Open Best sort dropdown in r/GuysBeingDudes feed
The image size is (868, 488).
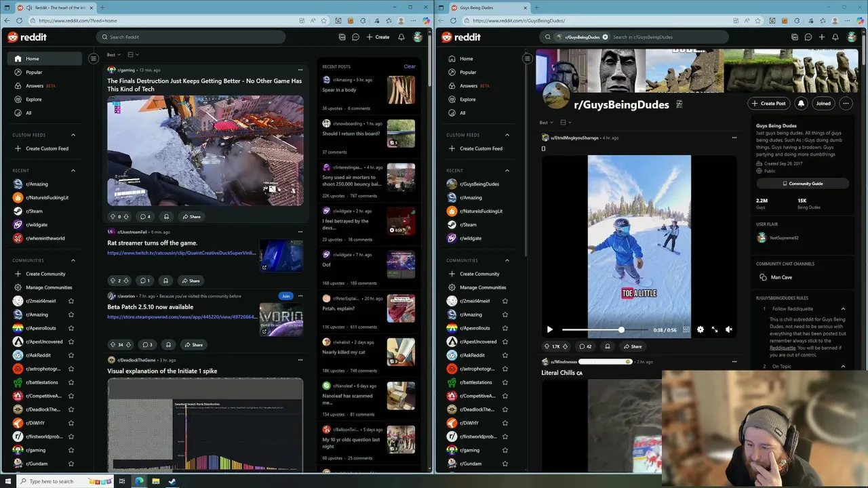coord(547,123)
